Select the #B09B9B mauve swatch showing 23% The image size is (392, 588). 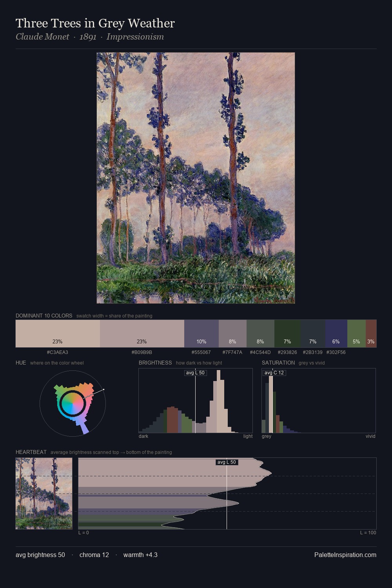click(142, 334)
